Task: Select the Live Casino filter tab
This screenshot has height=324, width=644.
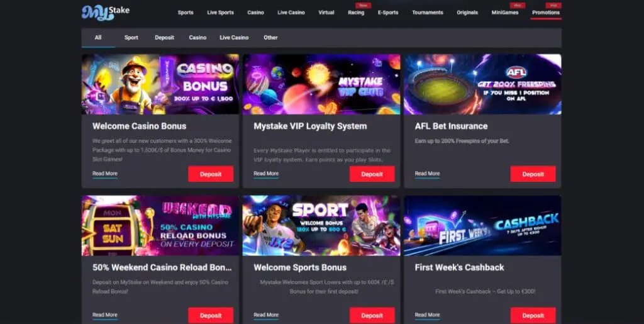Action: pyautogui.click(x=234, y=37)
